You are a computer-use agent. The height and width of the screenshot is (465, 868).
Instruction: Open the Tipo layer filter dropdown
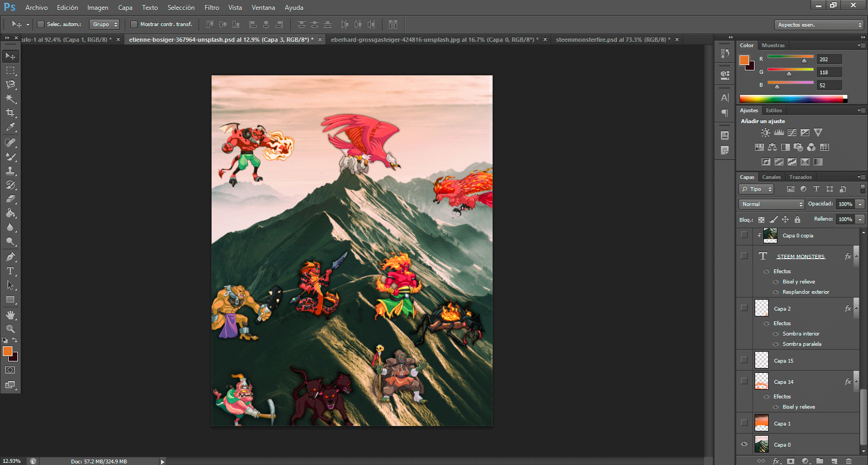tap(756, 189)
